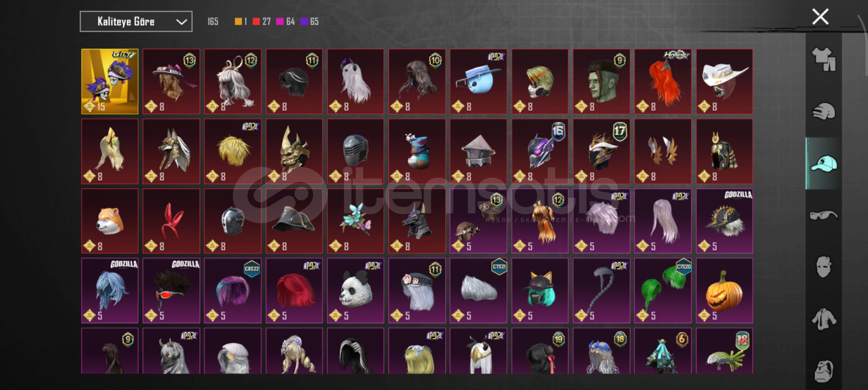Select the blue snowman head with hat
Viewport: 868px width, 390px height.
point(478,82)
